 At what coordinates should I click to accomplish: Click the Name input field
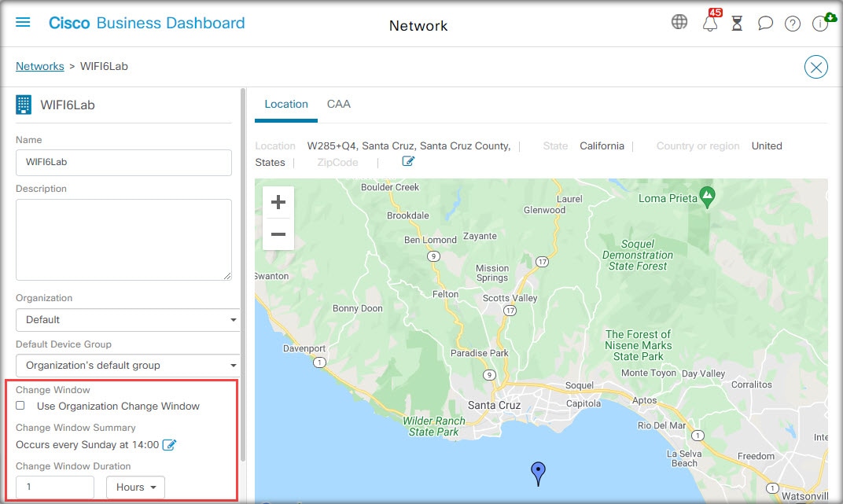[x=123, y=162]
